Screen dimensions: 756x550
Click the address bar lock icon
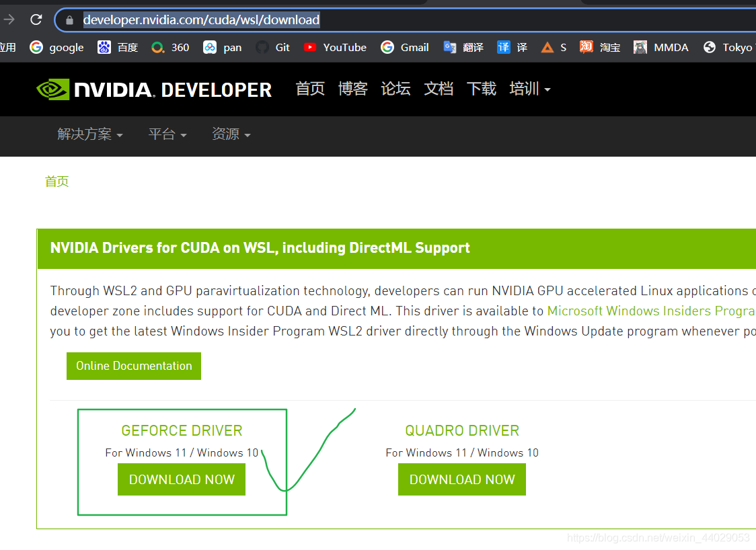coord(69,19)
